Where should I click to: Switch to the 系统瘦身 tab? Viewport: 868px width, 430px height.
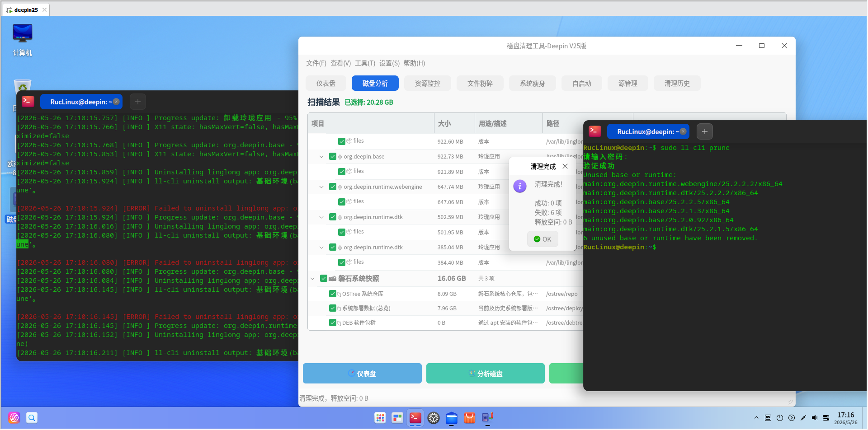[x=532, y=84]
